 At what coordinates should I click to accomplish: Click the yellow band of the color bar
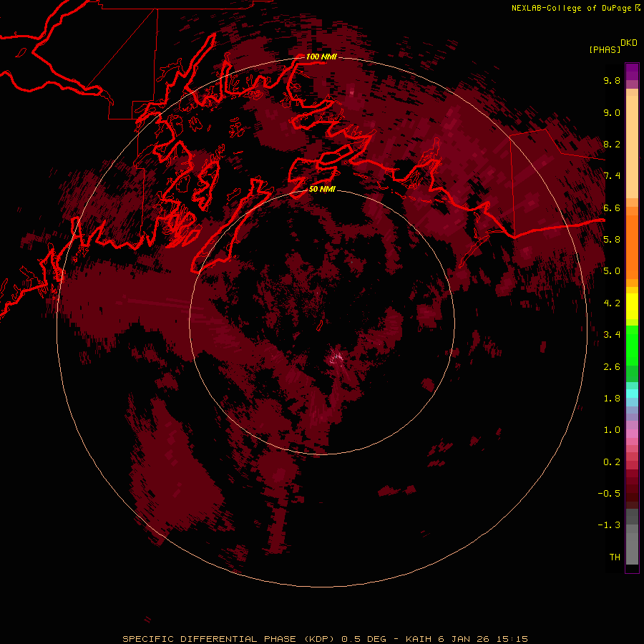click(632, 306)
